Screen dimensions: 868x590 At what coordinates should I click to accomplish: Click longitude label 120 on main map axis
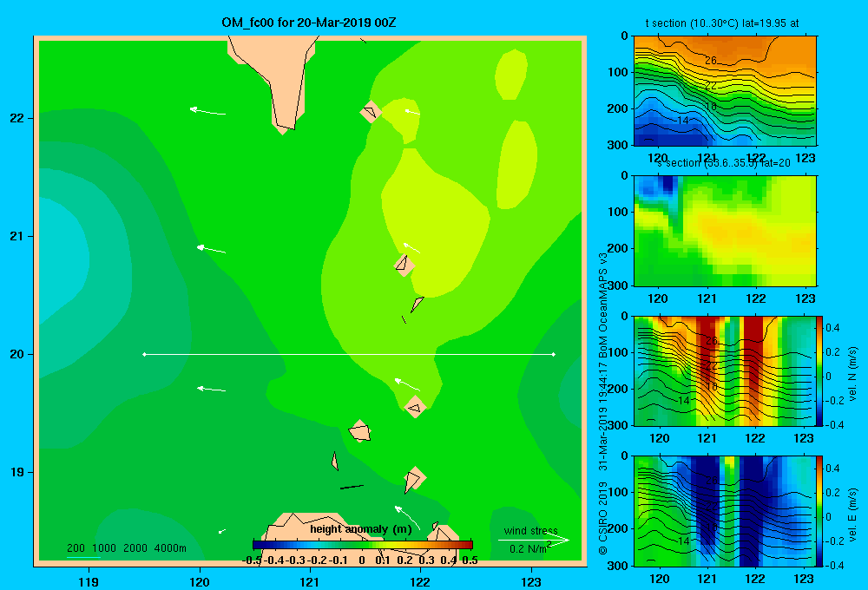tap(200, 581)
